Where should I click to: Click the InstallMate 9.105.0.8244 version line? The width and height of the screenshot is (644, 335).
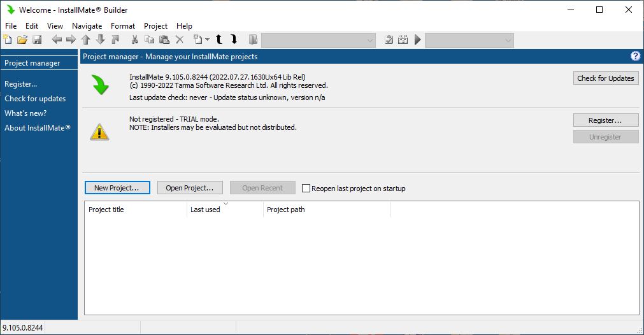(x=217, y=77)
